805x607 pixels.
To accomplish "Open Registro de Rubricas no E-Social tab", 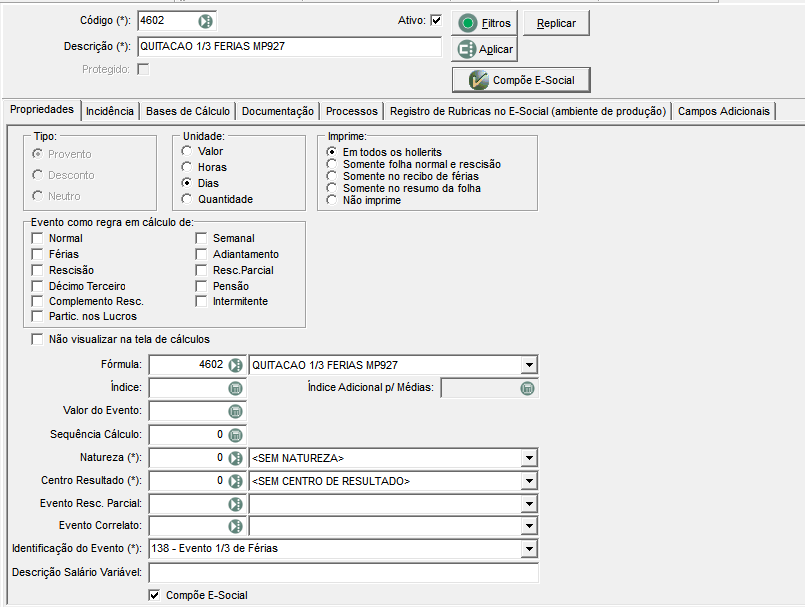I will tap(528, 111).
